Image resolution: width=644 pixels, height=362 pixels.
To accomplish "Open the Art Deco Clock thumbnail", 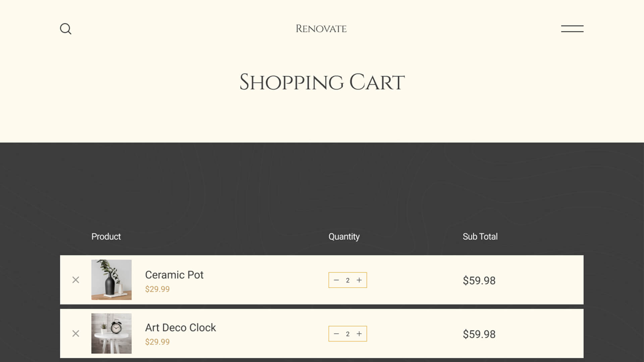I will 111,333.
